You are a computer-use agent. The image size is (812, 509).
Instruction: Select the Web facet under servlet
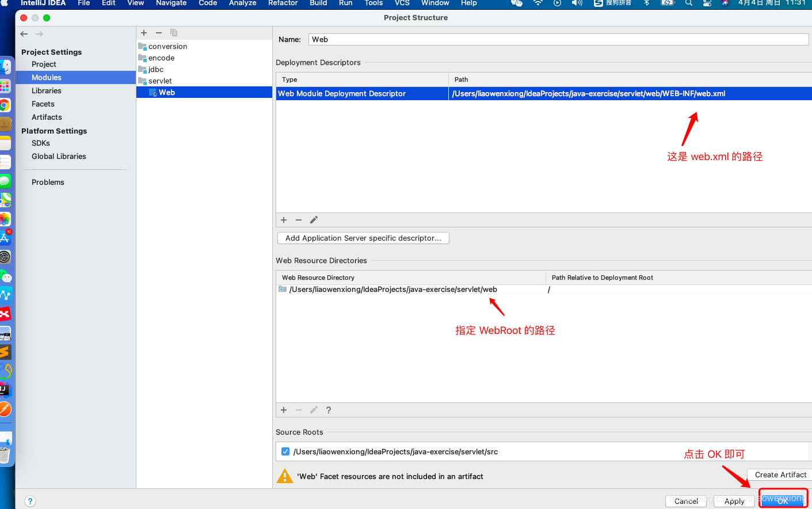point(204,92)
